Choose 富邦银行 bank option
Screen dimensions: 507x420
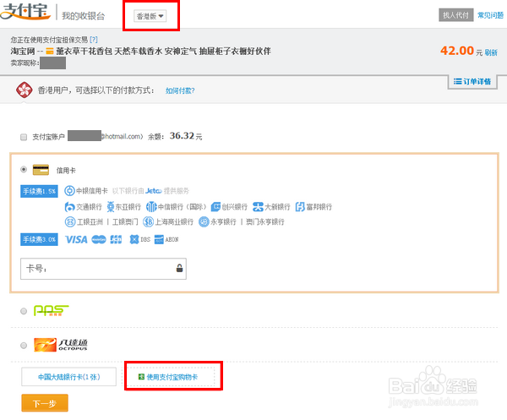[313, 207]
